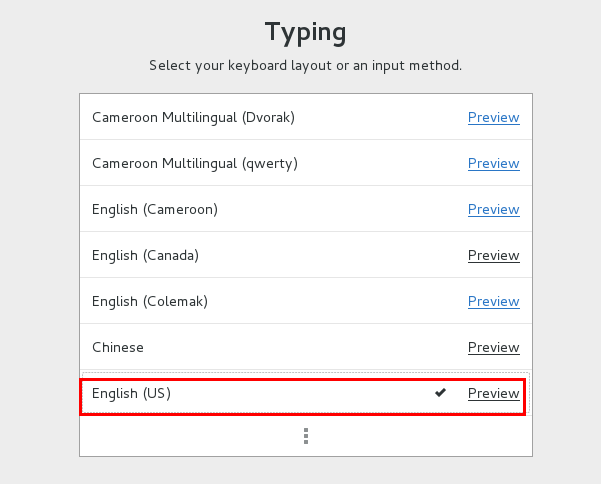The width and height of the screenshot is (601, 484).
Task: Select English (Cameroon) from the list
Action: [x=155, y=209]
